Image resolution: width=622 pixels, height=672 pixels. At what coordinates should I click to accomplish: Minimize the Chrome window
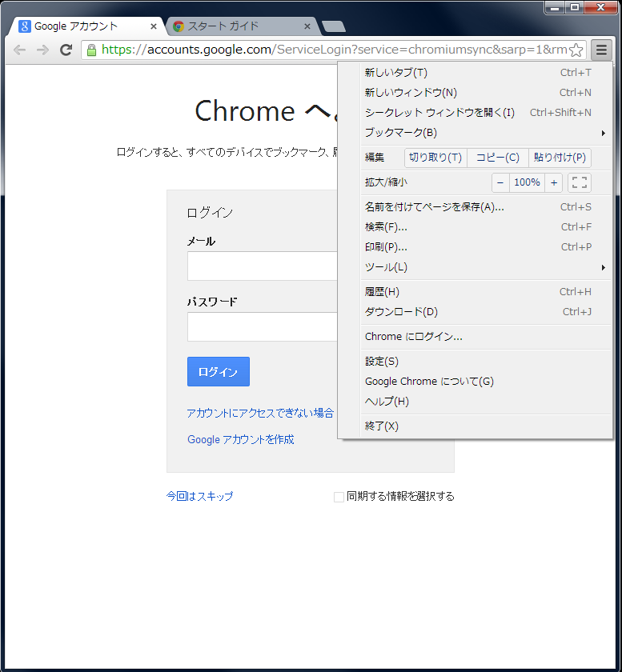(555, 8)
